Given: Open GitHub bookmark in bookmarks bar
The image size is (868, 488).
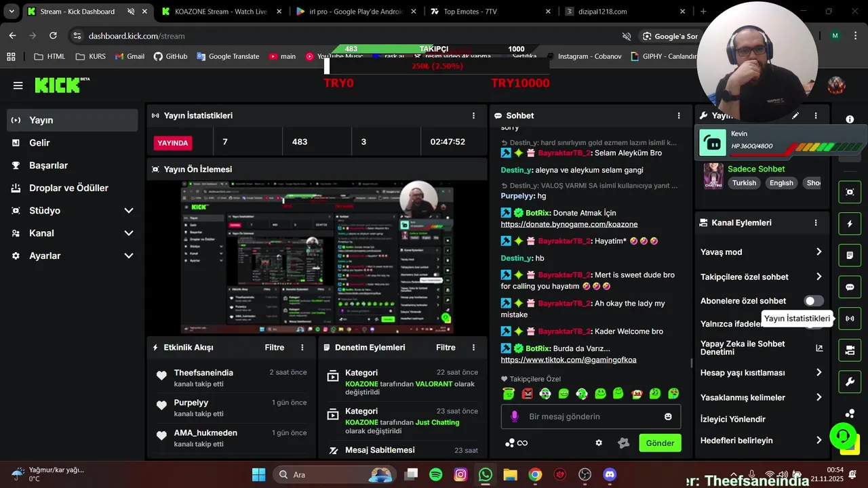Looking at the screenshot, I should [x=170, y=56].
